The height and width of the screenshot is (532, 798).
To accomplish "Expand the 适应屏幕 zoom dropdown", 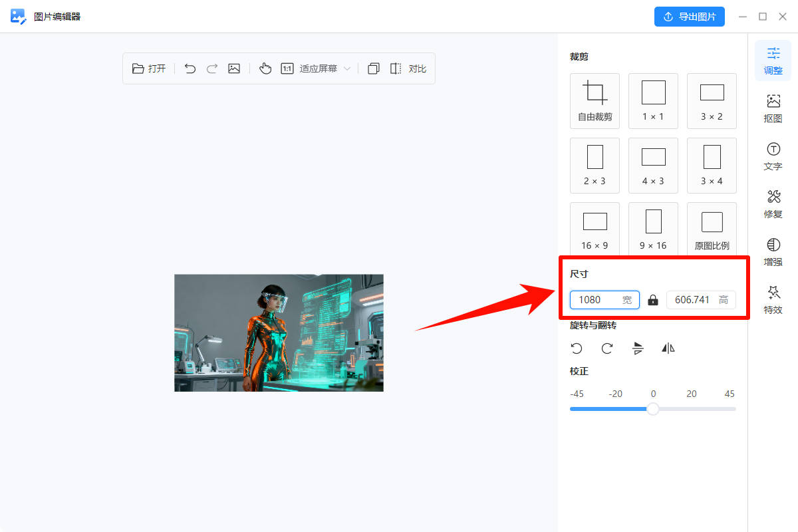I will (x=346, y=68).
